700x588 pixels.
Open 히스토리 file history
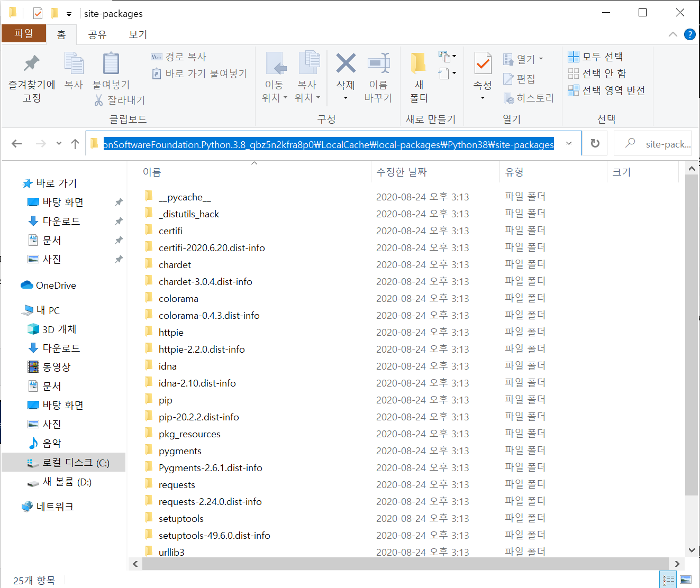pyautogui.click(x=529, y=98)
